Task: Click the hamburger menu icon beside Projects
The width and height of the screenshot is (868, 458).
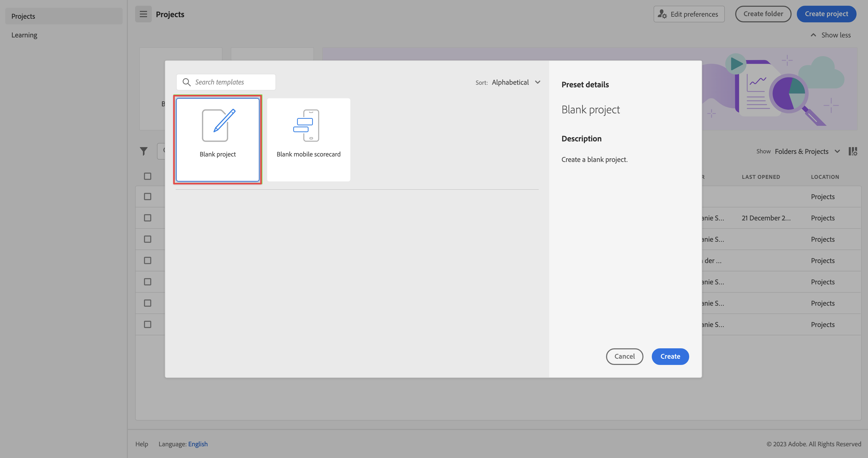Action: coord(143,14)
